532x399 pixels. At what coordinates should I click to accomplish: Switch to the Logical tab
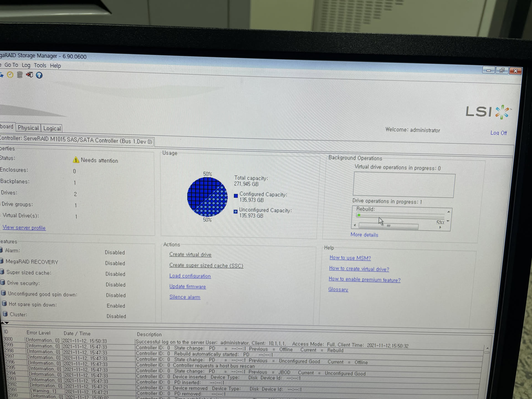[52, 128]
